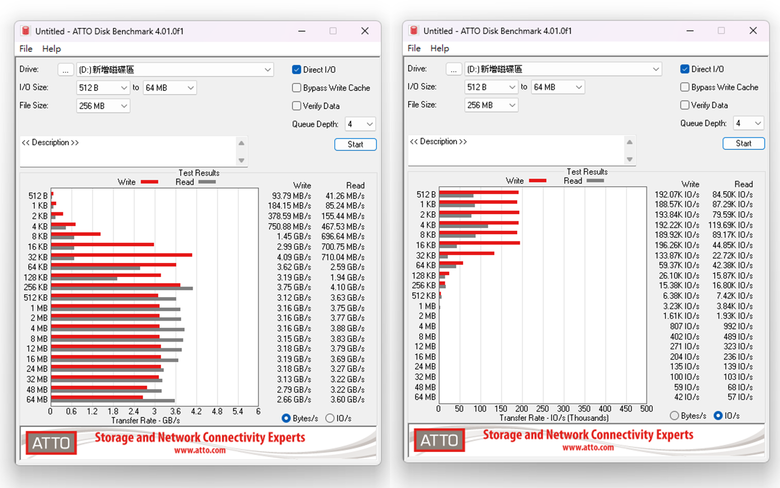Click red Write legend swatch, right window

tap(538, 181)
